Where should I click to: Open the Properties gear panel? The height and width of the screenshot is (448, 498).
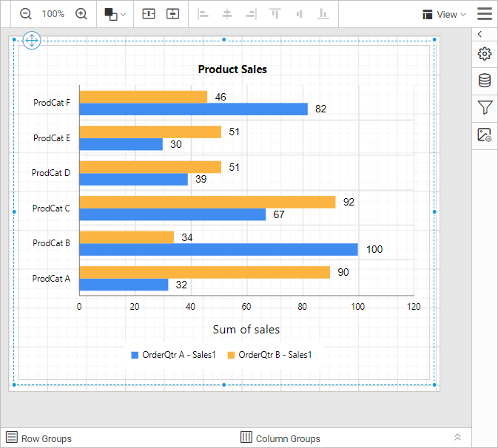point(485,54)
